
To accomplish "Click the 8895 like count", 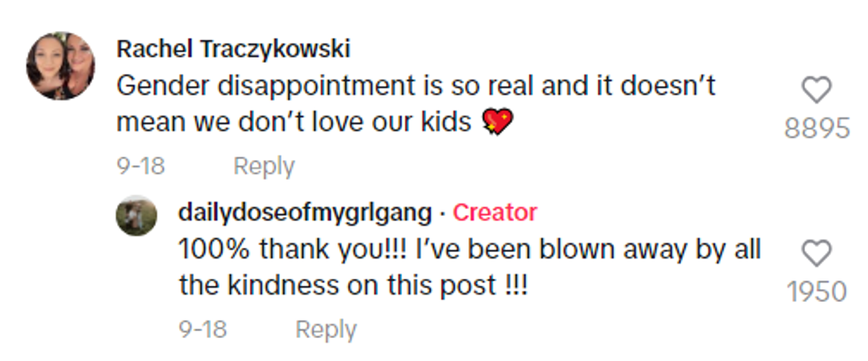I will [x=816, y=128].
